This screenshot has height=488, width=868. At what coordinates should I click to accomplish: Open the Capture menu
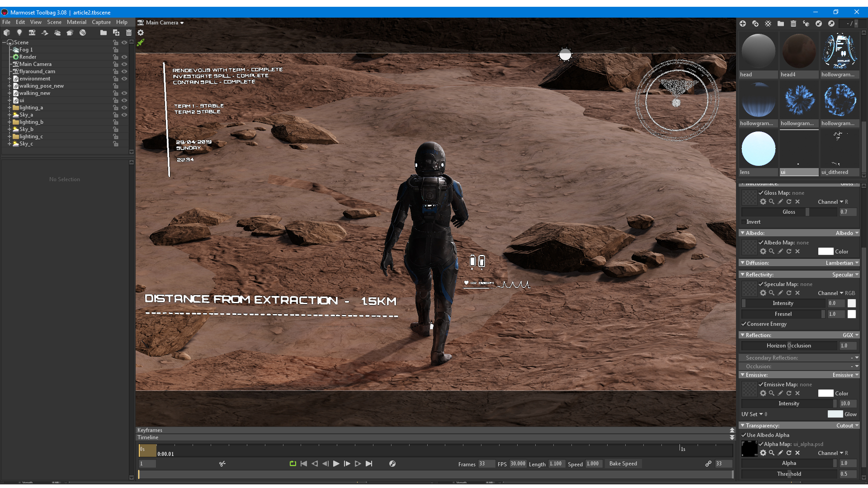pos(101,22)
